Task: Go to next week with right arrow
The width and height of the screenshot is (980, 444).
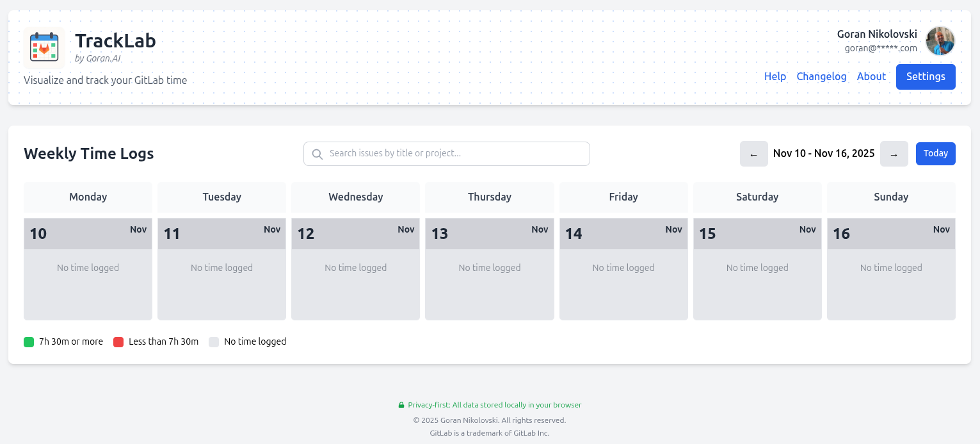Action: (894, 154)
